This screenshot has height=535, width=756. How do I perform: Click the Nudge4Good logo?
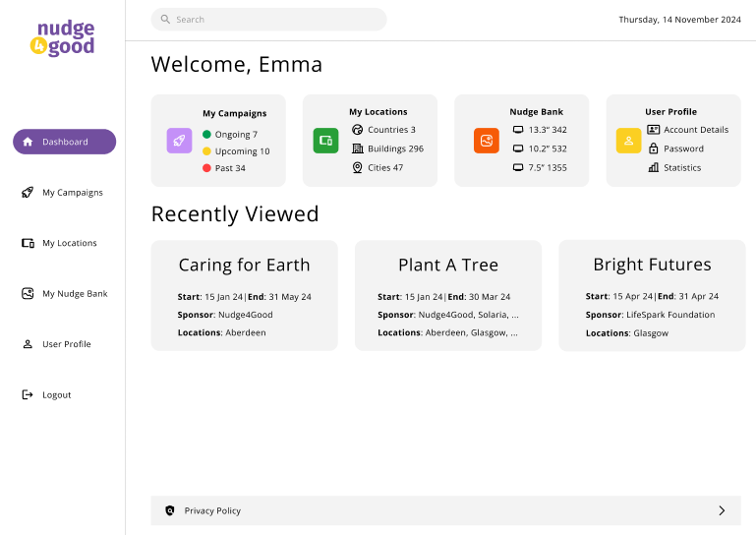pos(63,39)
